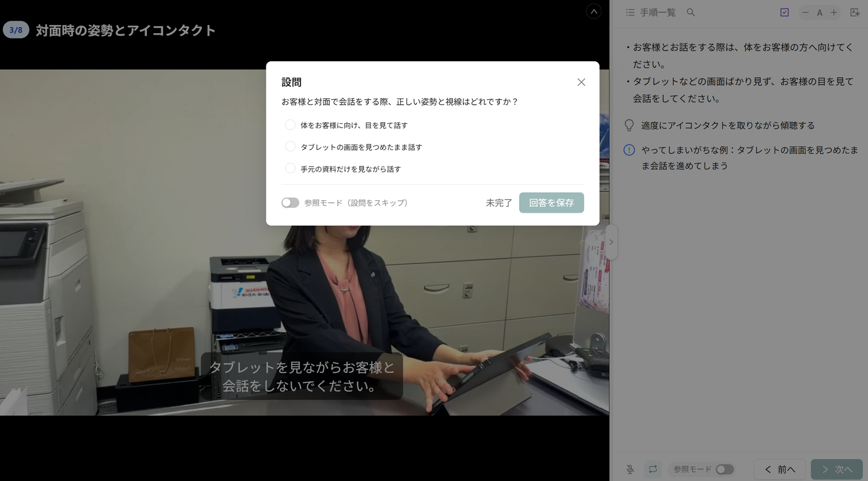Click the 回答を保存 button

551,202
